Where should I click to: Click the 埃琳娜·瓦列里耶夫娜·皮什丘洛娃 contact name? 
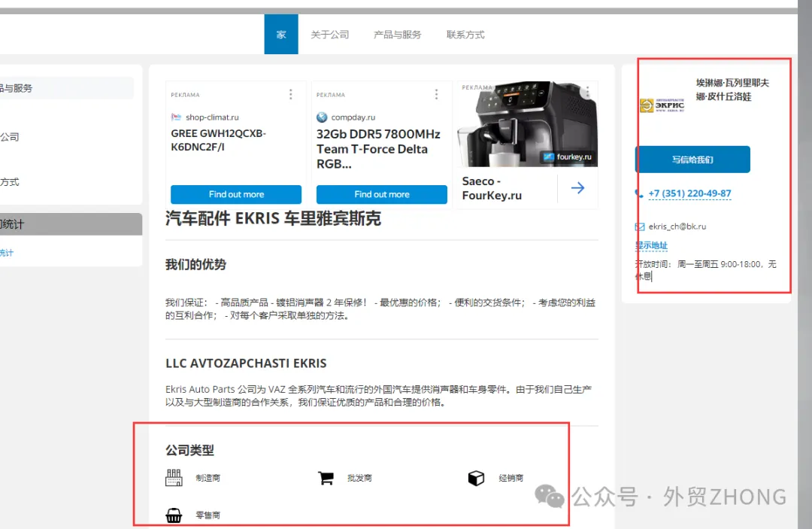click(732, 90)
